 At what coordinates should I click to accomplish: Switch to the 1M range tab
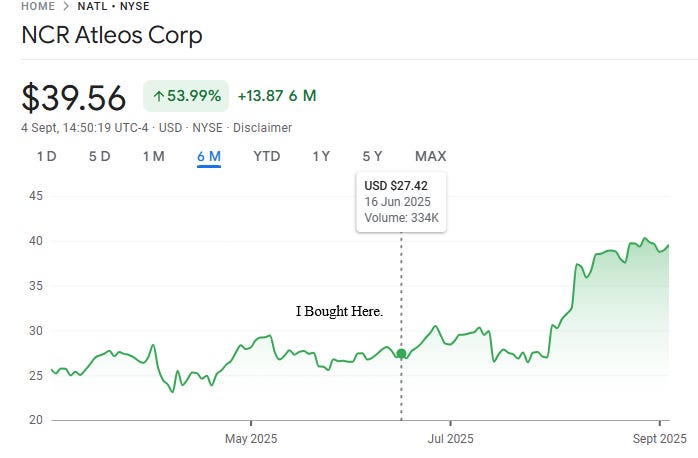pos(154,156)
